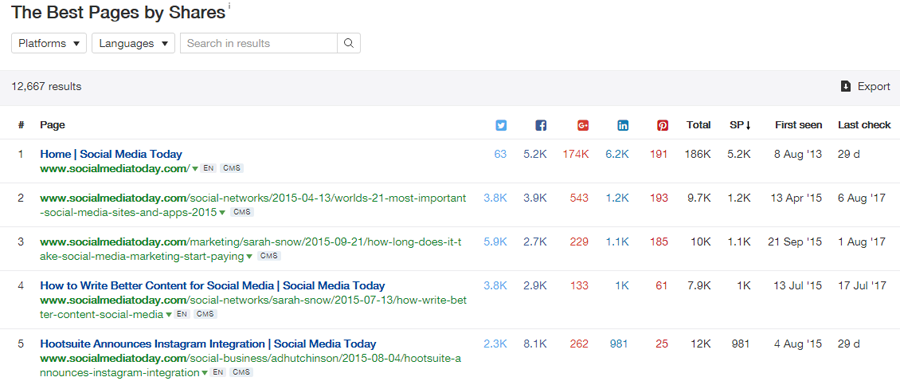Sort by Last check column header

pyautogui.click(x=864, y=125)
